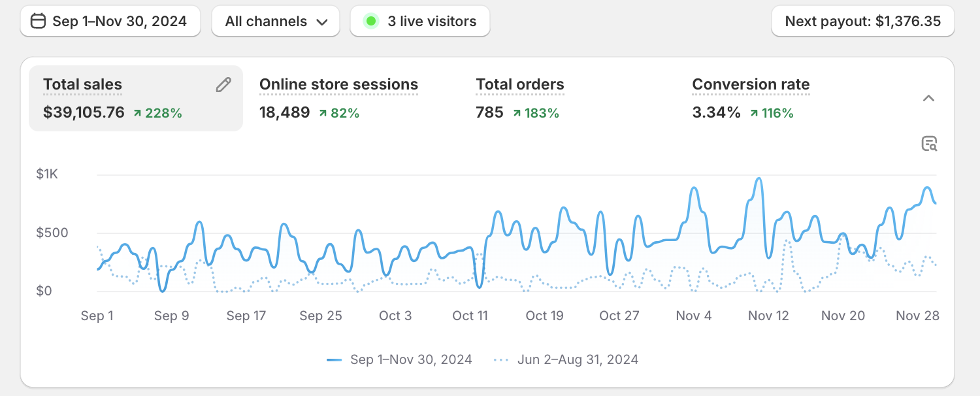Click the Nov 12 label on chart axis

(768, 316)
